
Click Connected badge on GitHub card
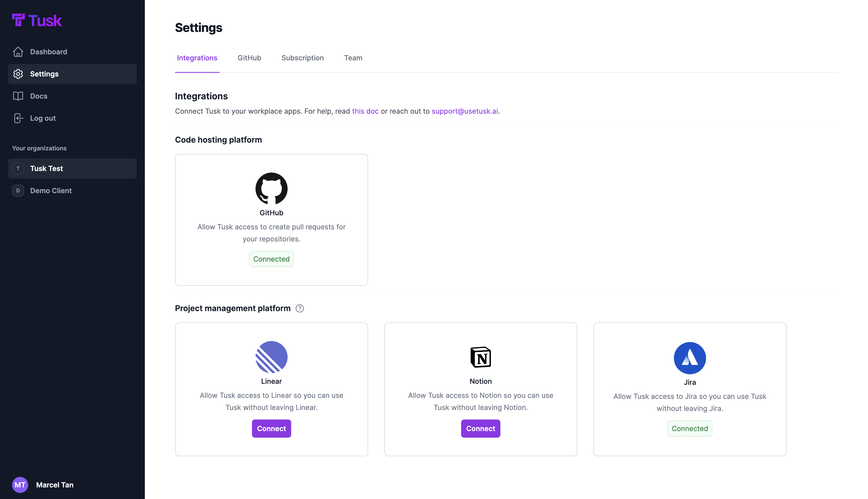pos(271,259)
